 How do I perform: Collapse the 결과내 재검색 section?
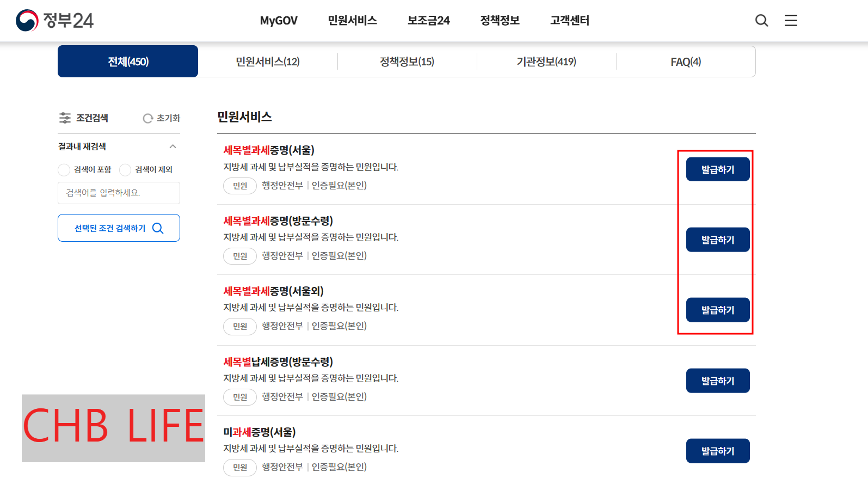pyautogui.click(x=173, y=146)
